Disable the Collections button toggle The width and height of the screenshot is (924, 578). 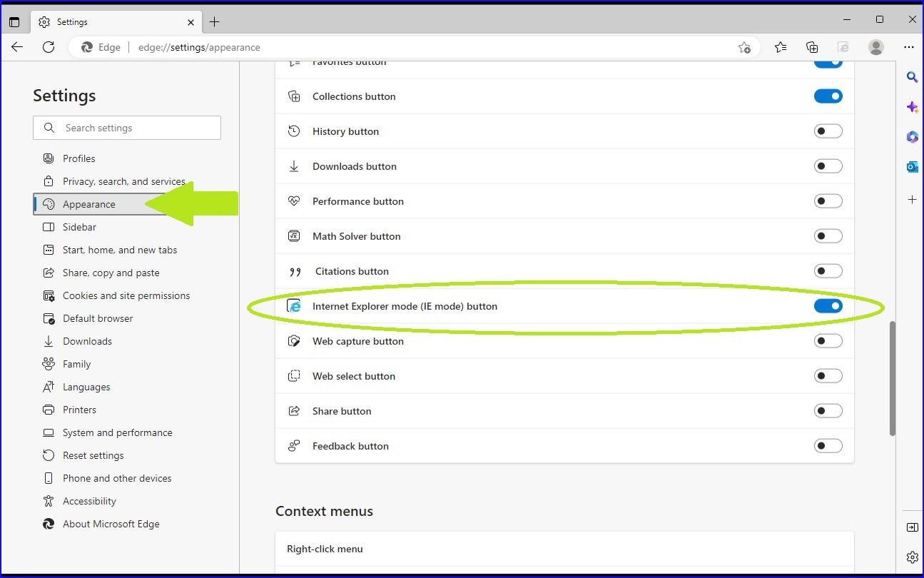828,96
